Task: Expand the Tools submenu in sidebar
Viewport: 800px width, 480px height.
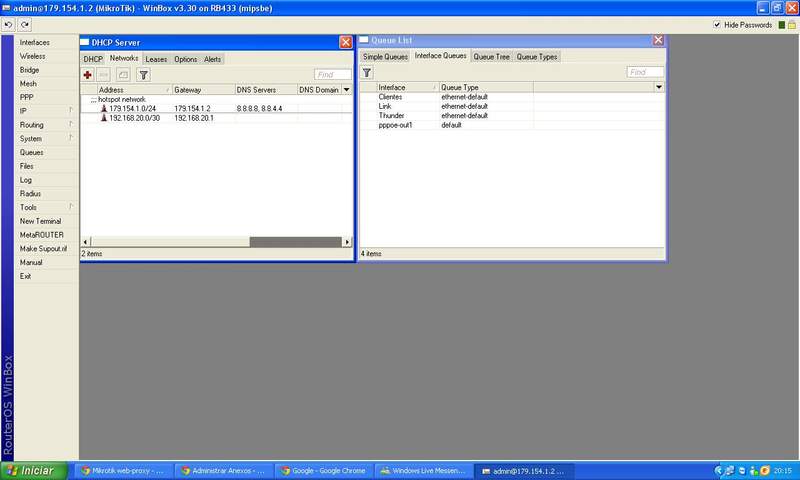Action: pos(71,207)
